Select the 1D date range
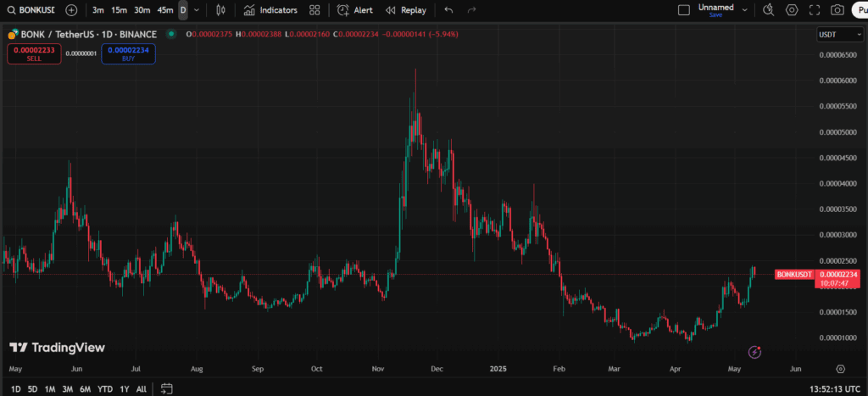The image size is (868, 396). pyautogui.click(x=16, y=389)
